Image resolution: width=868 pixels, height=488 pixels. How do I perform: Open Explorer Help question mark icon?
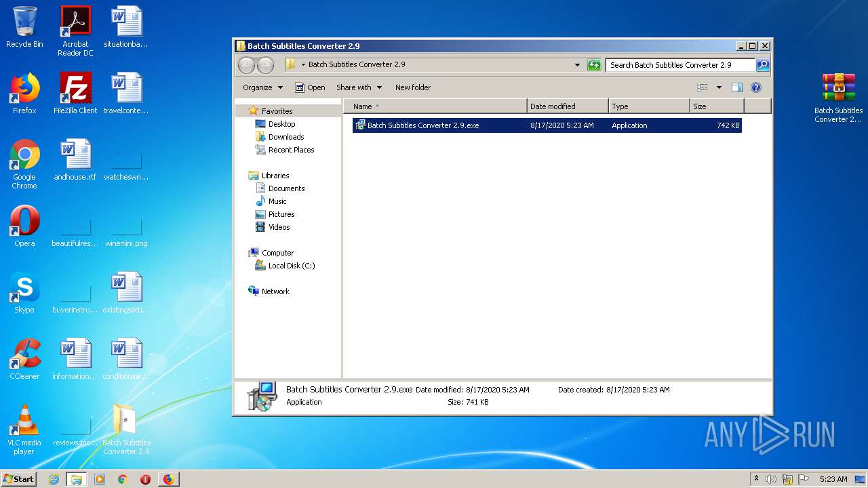(x=756, y=87)
